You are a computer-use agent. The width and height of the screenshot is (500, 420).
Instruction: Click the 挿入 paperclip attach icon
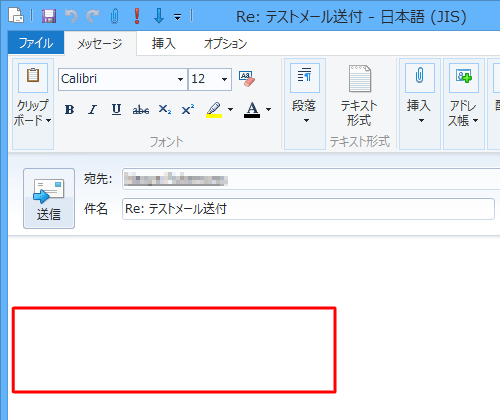pyautogui.click(x=420, y=78)
